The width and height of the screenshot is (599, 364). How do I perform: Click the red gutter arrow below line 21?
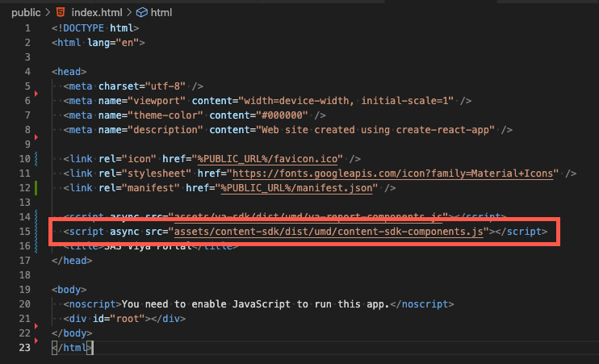coord(36,327)
